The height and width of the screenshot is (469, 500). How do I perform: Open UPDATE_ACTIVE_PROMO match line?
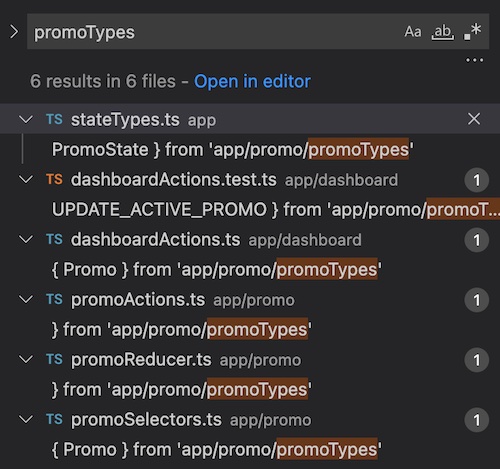(x=276, y=209)
